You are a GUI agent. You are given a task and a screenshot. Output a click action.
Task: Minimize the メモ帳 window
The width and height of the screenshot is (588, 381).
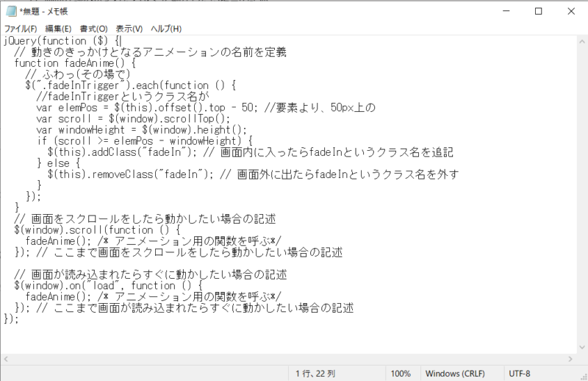(506, 11)
